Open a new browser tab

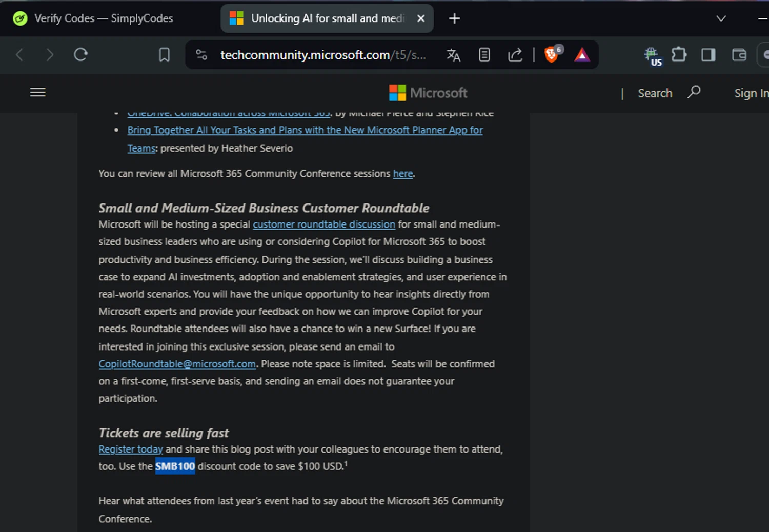click(x=454, y=18)
